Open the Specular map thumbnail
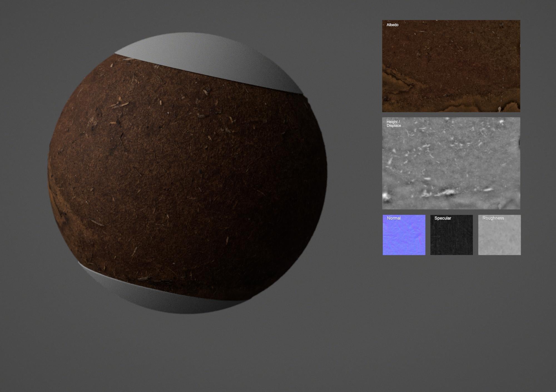 [451, 235]
